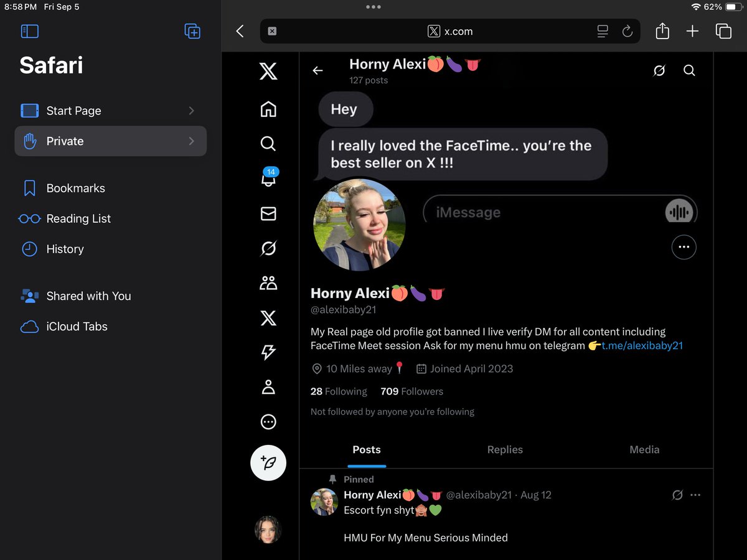Open the X logo home link
This screenshot has width=747, height=560.
tap(268, 72)
